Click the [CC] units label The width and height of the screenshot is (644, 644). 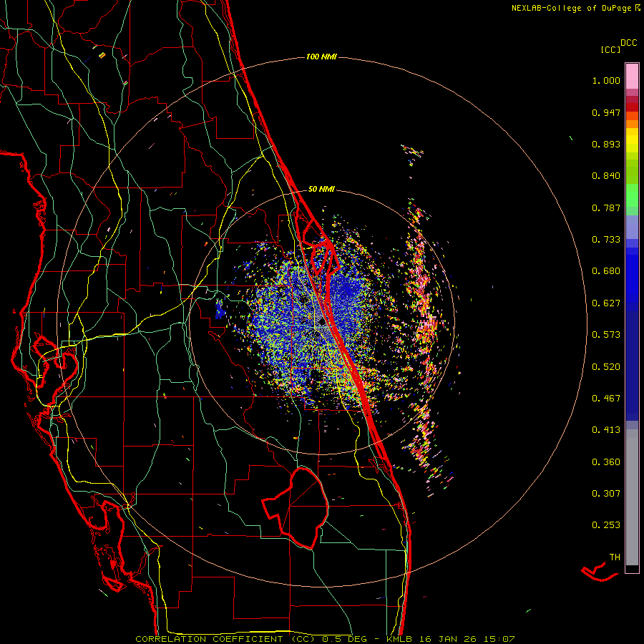pyautogui.click(x=610, y=49)
